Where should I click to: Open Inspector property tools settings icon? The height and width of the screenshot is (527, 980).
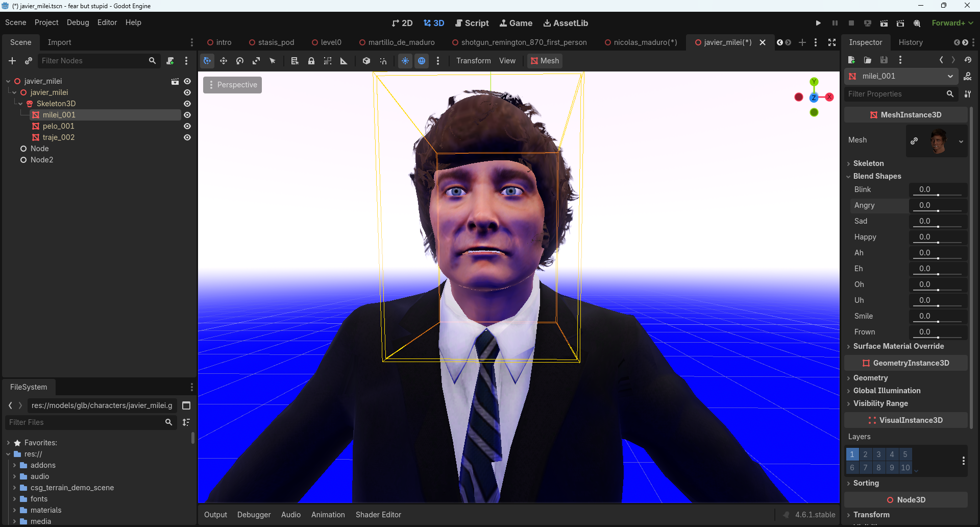click(968, 94)
